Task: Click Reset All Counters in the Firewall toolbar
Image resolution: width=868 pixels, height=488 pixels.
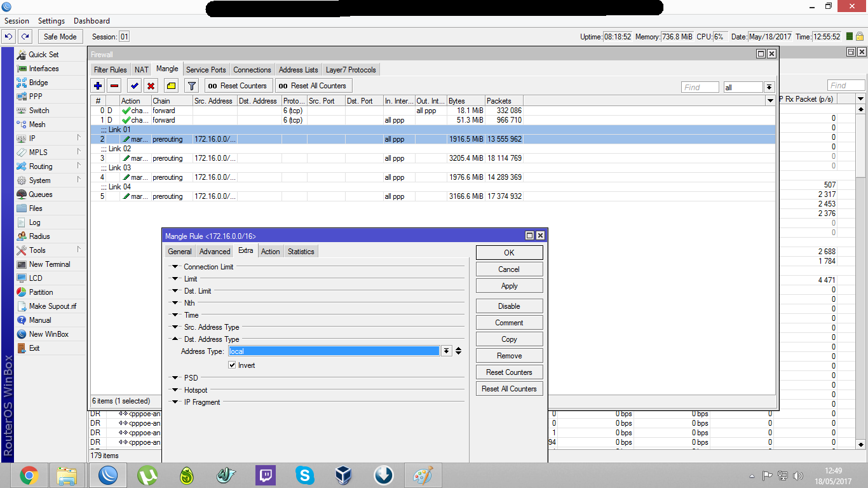Action: (x=313, y=86)
